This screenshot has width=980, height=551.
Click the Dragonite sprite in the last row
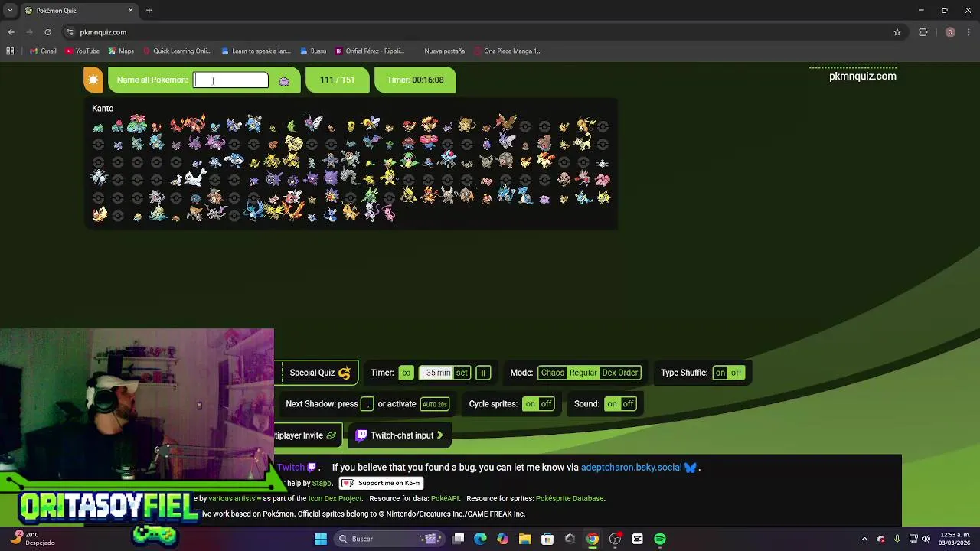[350, 212]
